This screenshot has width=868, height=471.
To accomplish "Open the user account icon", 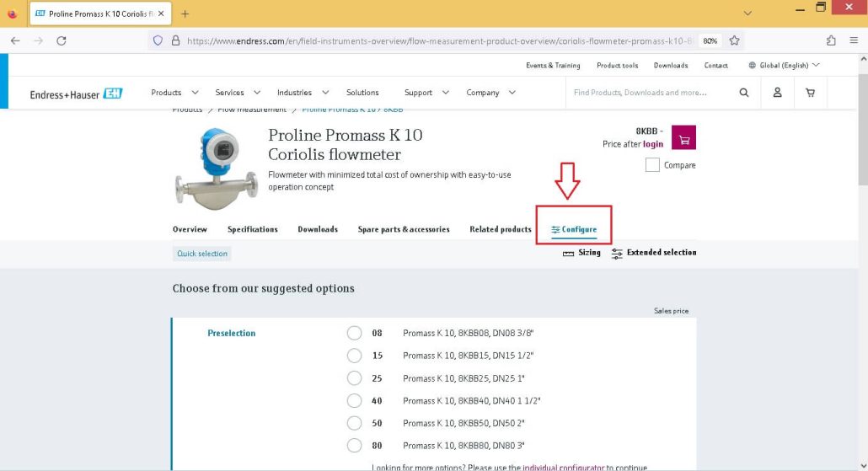I will 777,93.
